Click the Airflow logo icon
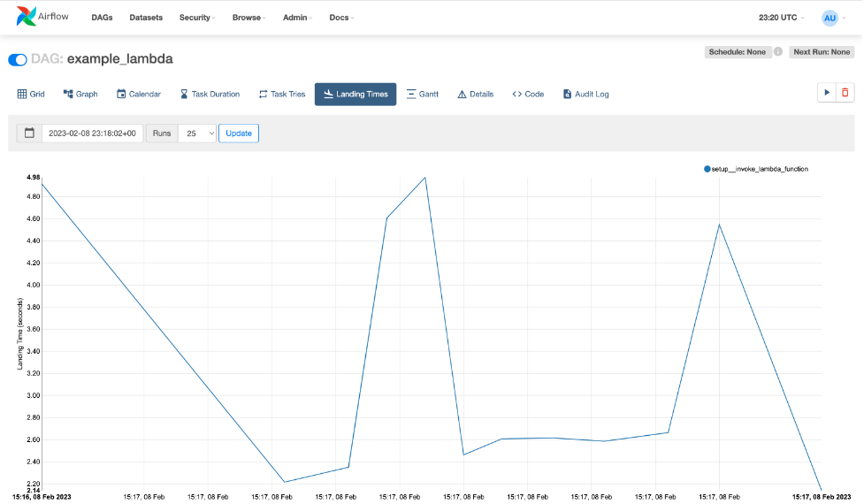Screen dimensions: 864x504 coord(27,17)
